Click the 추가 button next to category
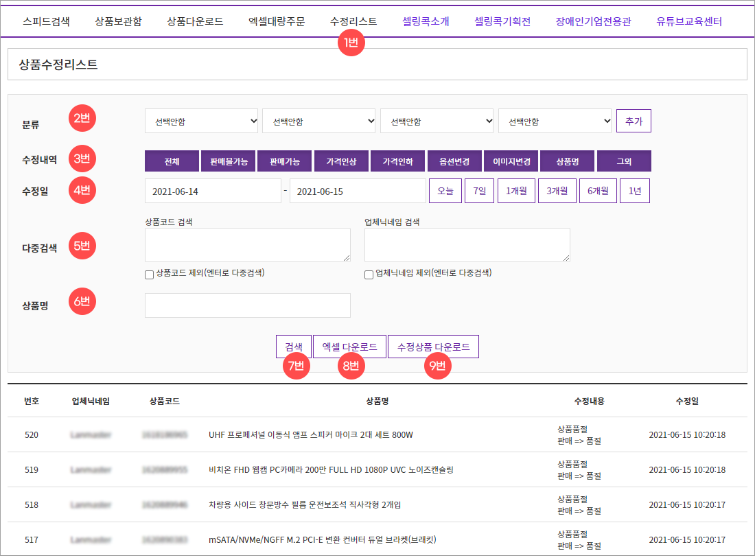This screenshot has width=755, height=560. 634,121
